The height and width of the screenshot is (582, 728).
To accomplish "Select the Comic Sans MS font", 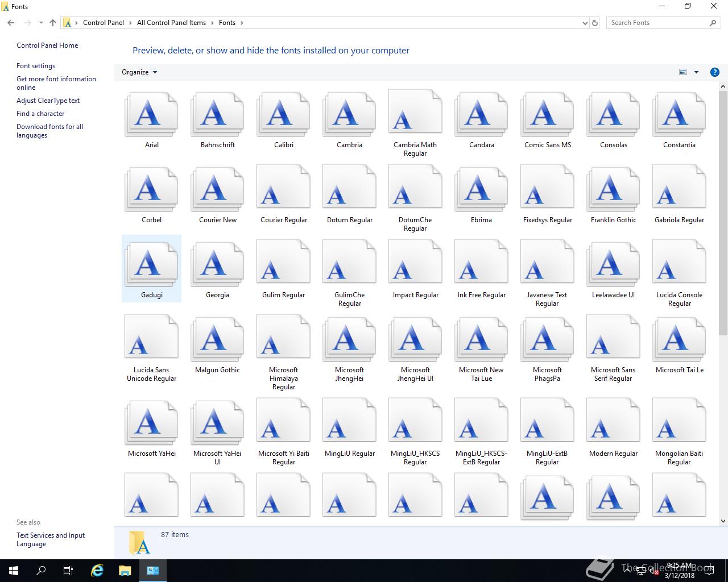I will tap(547, 115).
